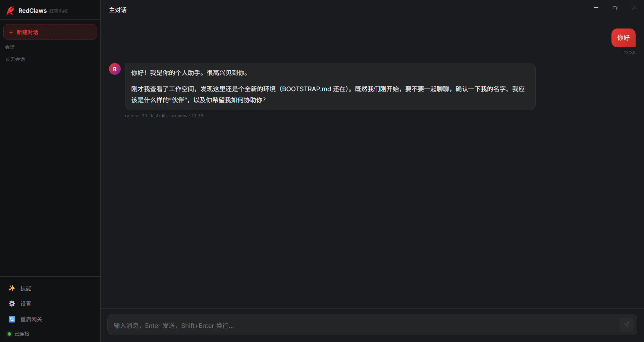Click the 红螯系统 subtitle text

(58, 11)
